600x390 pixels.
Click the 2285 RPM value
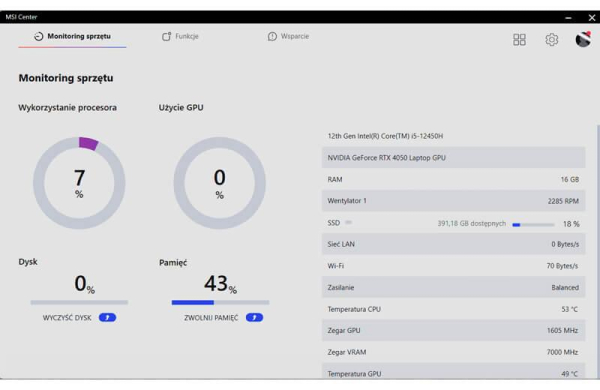(563, 201)
